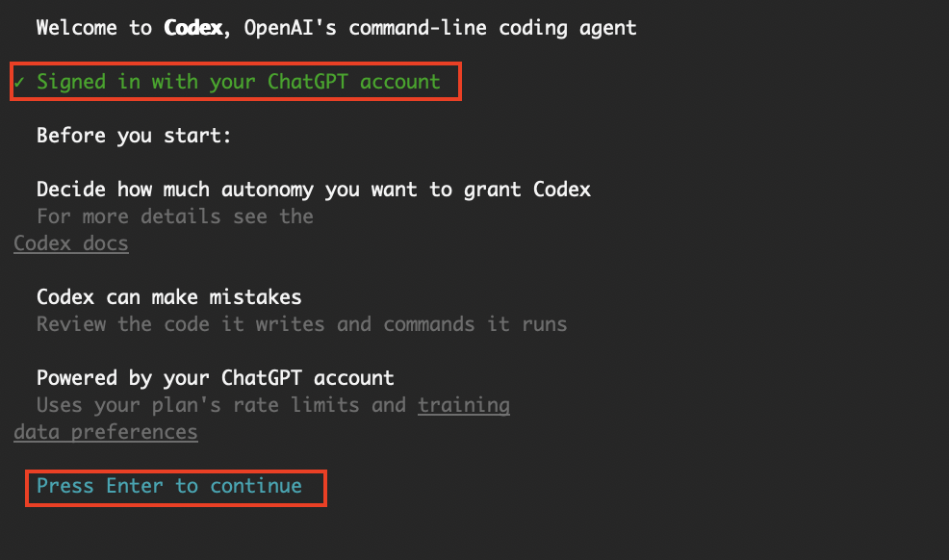Screen dimensions: 949x560
Task: Click the For more details see the text
Action: point(174,216)
